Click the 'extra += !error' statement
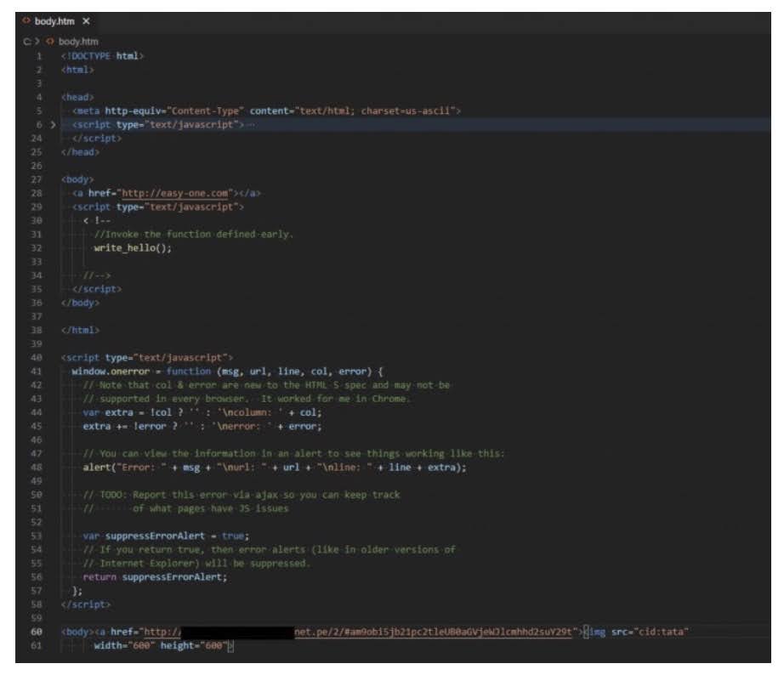 pos(202,426)
